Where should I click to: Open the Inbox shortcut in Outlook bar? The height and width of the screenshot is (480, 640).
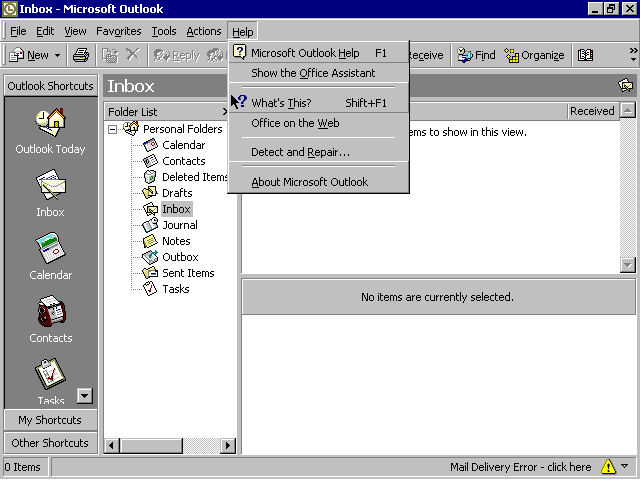(x=50, y=186)
